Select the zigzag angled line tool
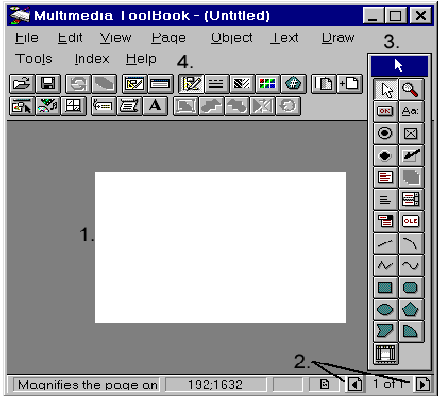The width and height of the screenshot is (439, 397). (x=386, y=265)
